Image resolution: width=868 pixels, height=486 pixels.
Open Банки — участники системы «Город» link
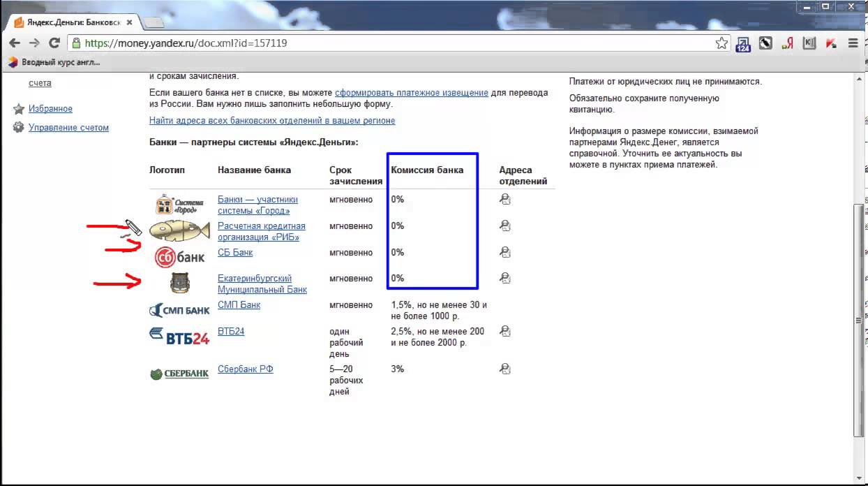tap(257, 205)
